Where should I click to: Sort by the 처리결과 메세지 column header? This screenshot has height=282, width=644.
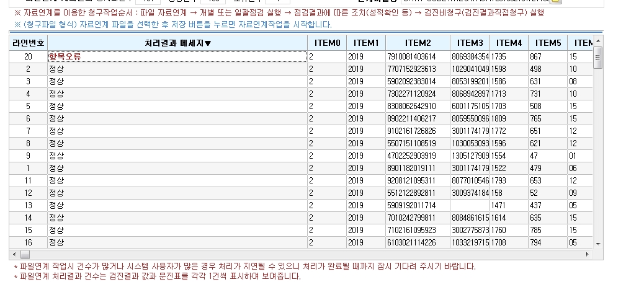click(177, 43)
